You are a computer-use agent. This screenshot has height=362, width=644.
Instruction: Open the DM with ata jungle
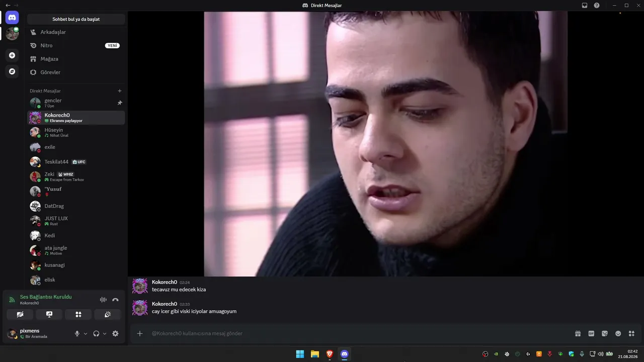(76, 250)
